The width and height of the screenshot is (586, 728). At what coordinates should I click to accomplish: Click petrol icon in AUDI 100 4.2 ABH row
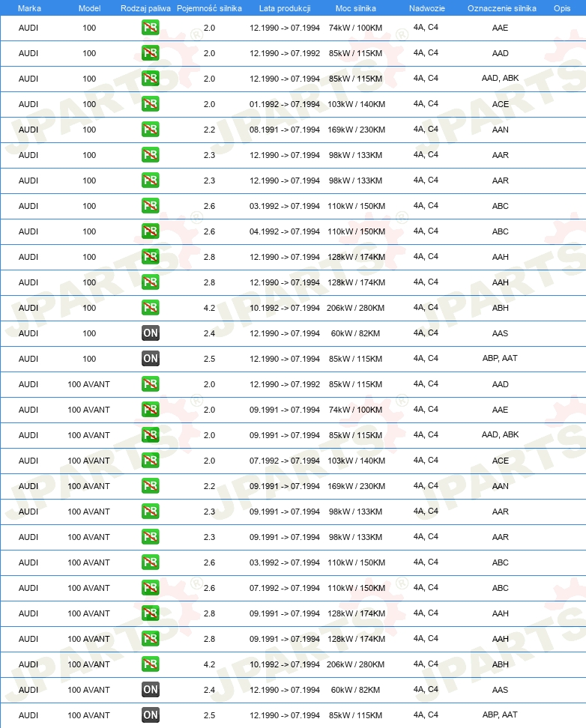coord(150,308)
